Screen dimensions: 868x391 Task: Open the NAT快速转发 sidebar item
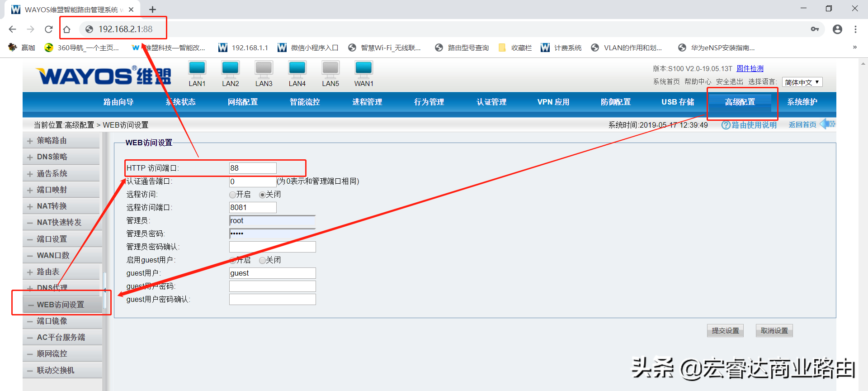click(62, 223)
